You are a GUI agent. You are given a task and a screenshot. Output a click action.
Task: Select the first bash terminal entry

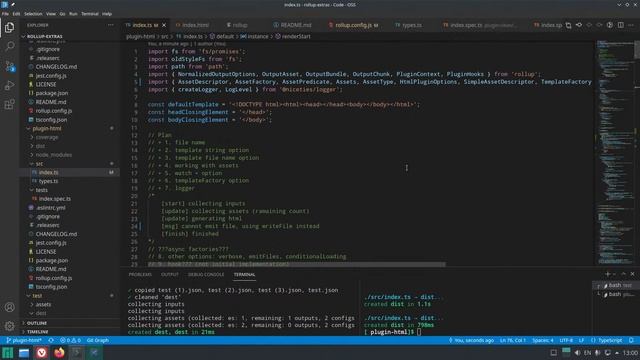(617, 285)
